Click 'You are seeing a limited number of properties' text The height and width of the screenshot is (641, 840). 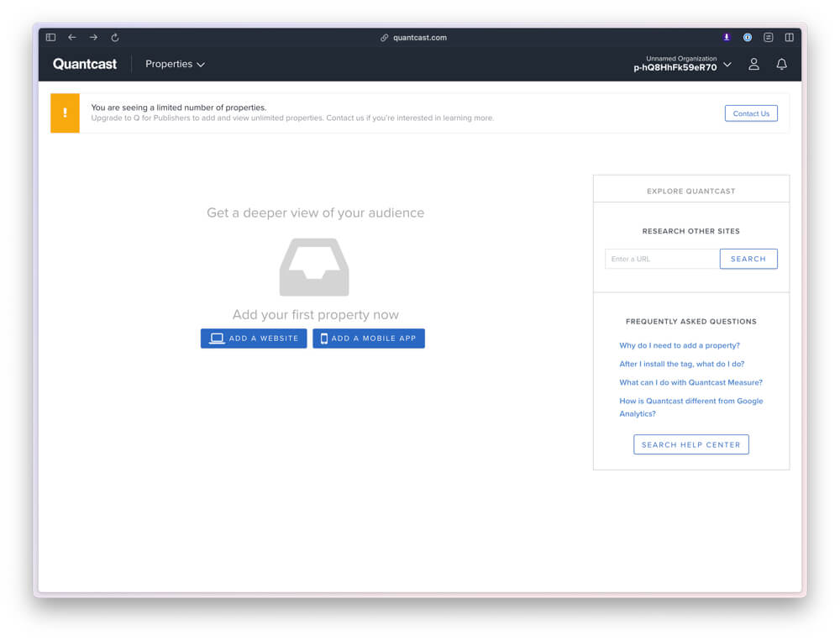(x=178, y=108)
